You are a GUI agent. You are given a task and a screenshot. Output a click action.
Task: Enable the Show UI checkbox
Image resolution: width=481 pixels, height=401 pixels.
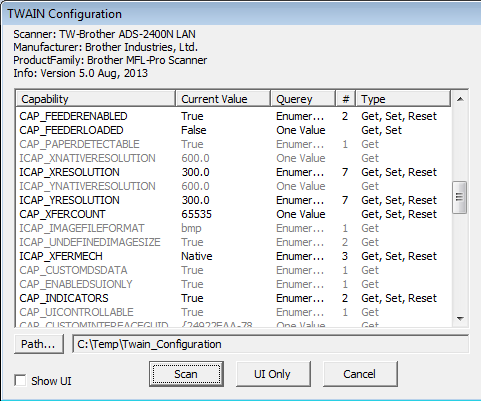20,380
